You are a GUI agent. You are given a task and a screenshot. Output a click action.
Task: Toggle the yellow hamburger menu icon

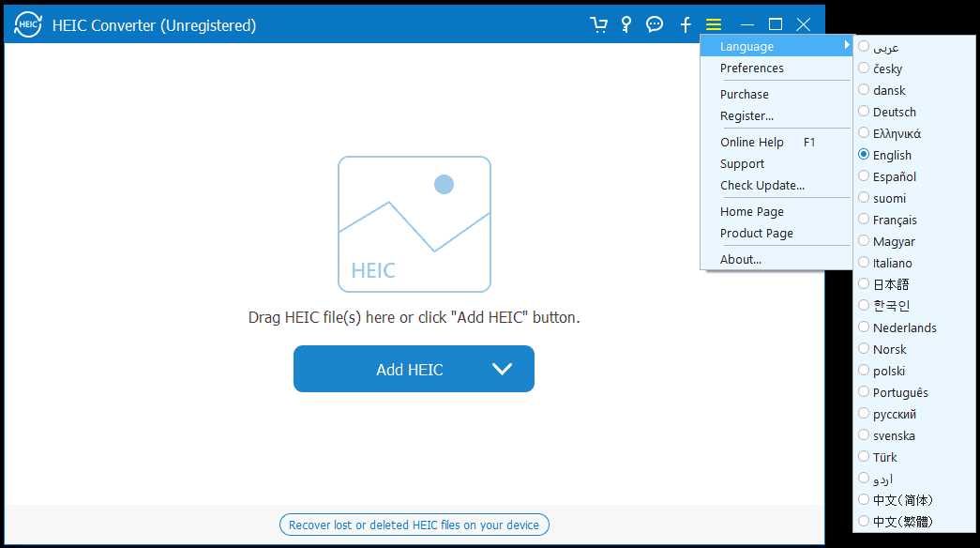[714, 25]
